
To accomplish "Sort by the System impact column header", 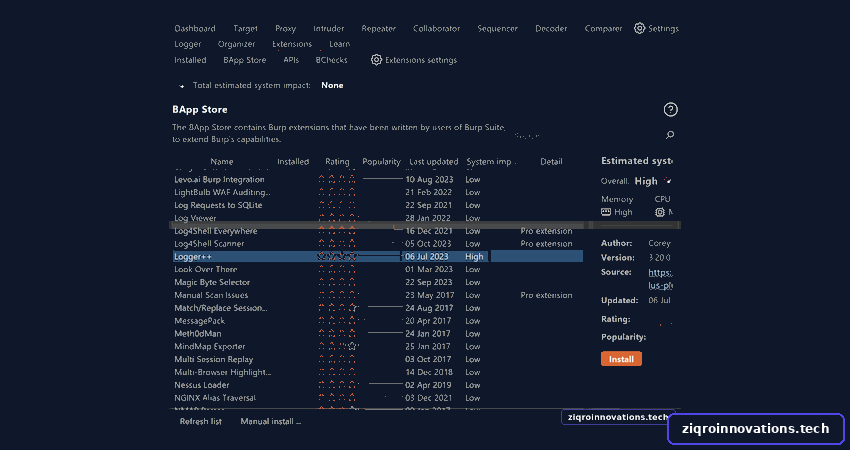I will [489, 162].
